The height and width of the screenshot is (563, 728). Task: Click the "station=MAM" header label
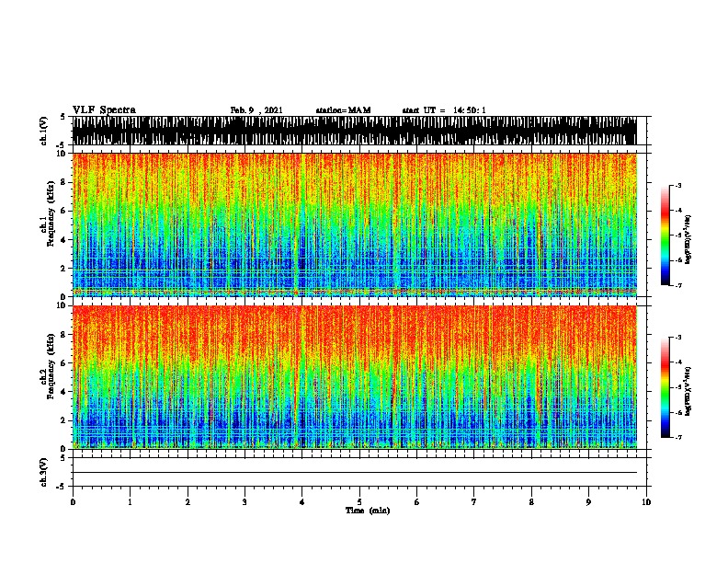tap(343, 110)
